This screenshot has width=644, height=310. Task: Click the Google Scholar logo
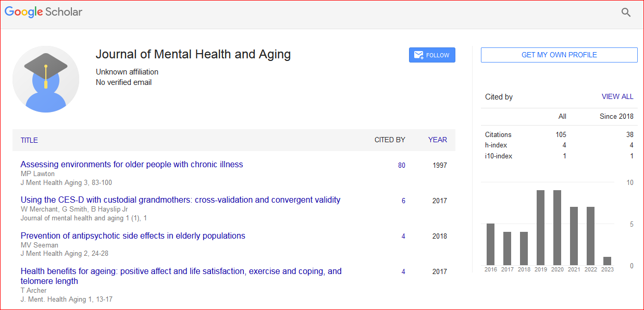point(44,12)
